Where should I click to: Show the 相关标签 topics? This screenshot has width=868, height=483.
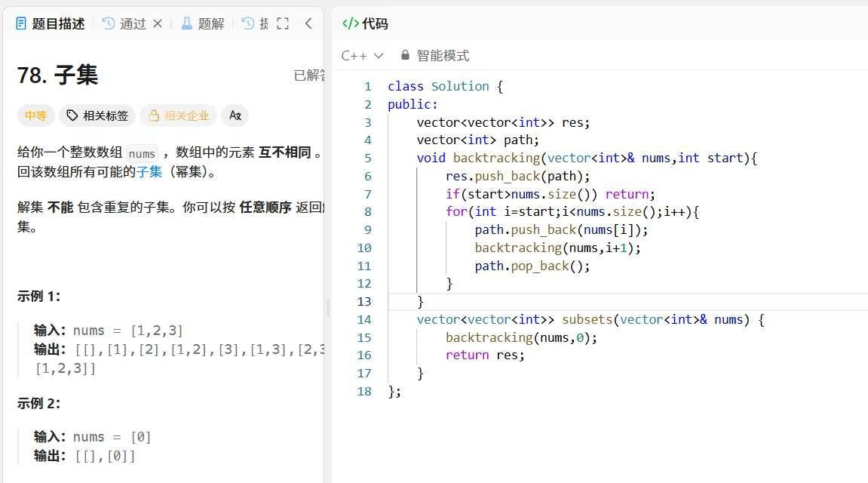tap(97, 115)
